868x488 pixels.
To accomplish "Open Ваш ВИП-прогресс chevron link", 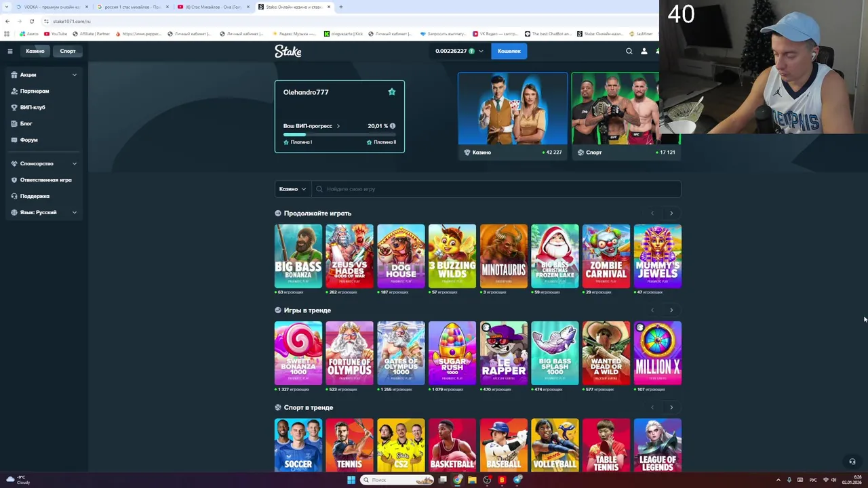I will click(338, 126).
